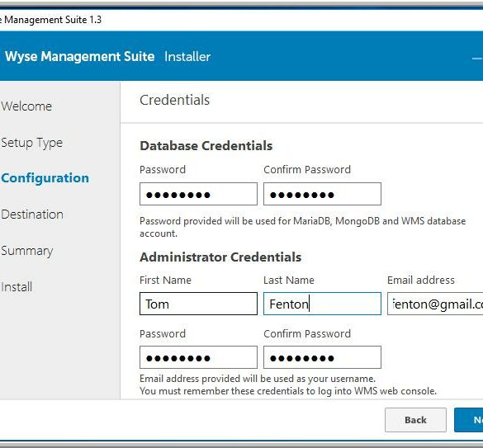The width and height of the screenshot is (483, 448).
Task: Select the Summary step in the sidebar
Action: (27, 252)
